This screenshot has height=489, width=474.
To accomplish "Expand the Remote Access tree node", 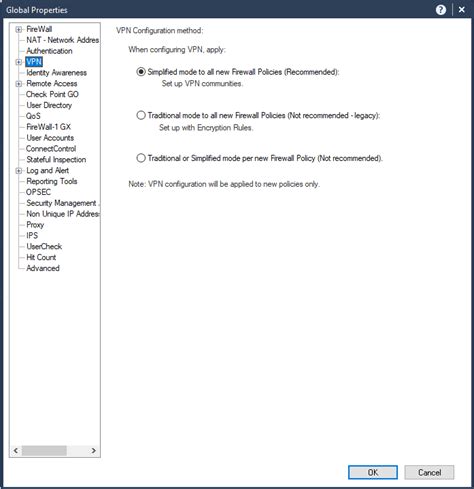I will pos(19,84).
